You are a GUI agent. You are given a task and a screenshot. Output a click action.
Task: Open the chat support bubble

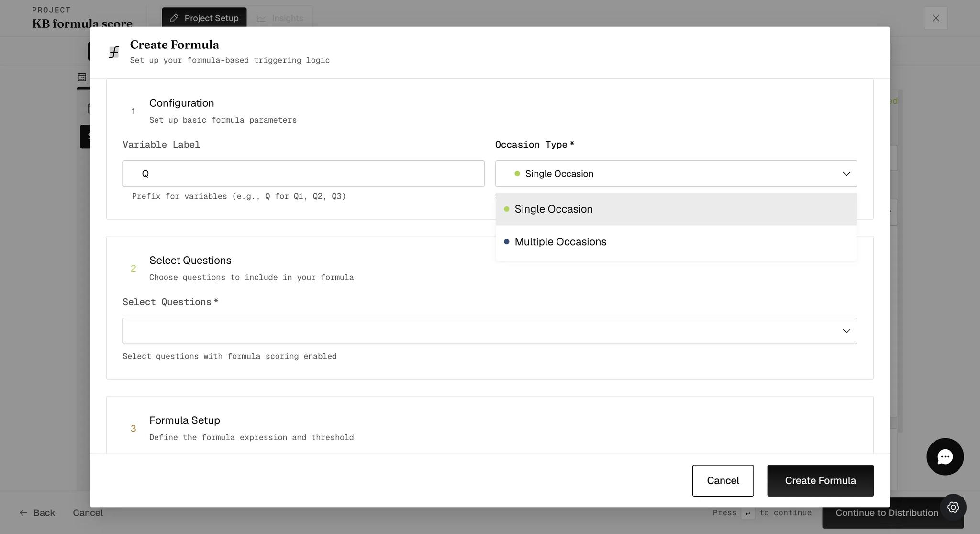[945, 456]
